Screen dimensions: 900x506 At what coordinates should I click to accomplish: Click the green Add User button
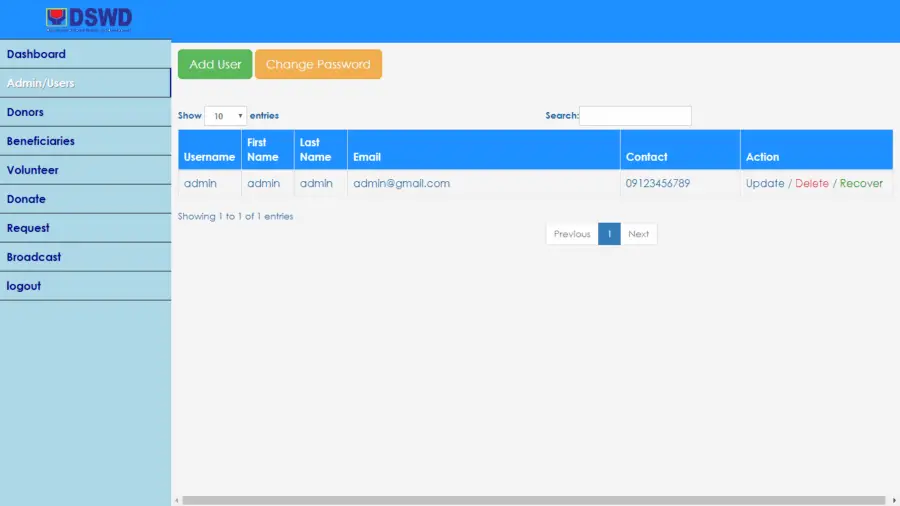pos(215,64)
